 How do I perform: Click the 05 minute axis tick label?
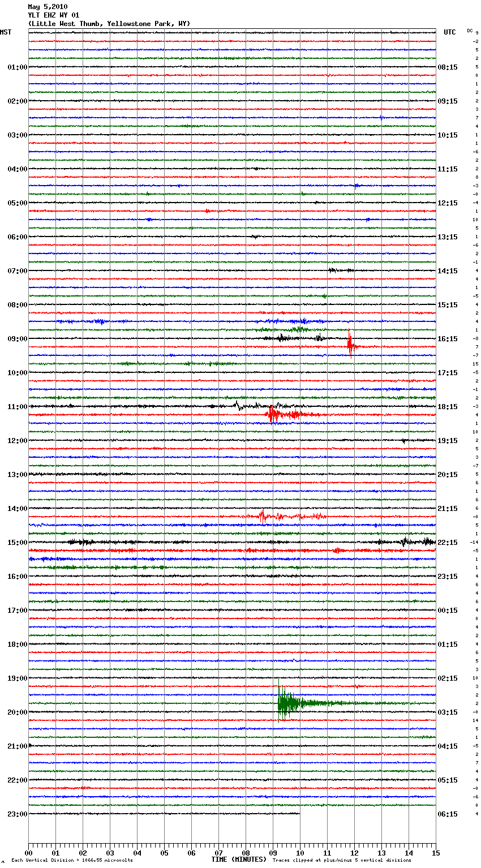(164, 853)
